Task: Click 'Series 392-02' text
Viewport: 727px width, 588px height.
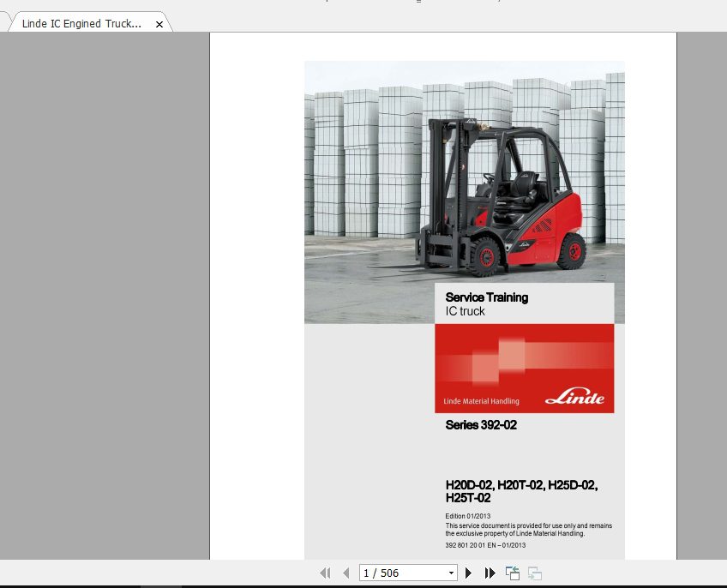Action: point(481,425)
